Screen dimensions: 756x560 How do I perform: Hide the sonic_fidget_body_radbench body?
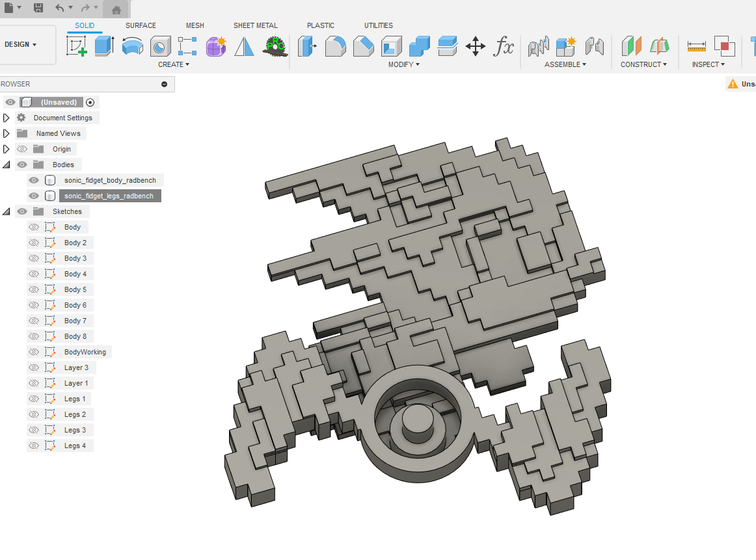[33, 180]
